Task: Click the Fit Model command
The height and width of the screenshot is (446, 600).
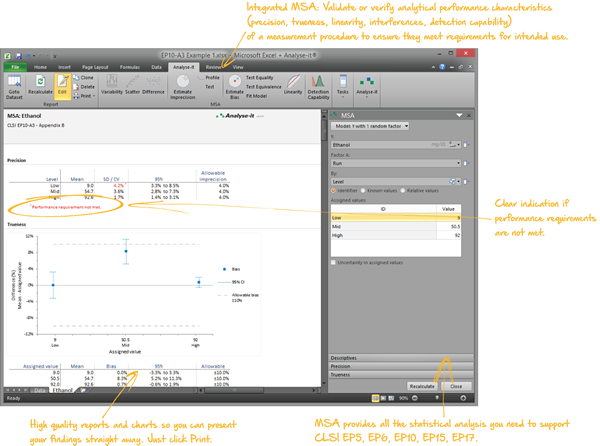Action: coord(256,96)
